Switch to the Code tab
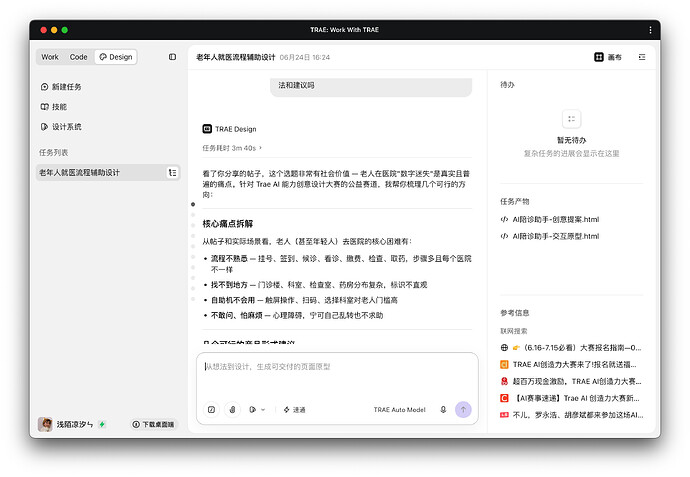 pyautogui.click(x=78, y=57)
